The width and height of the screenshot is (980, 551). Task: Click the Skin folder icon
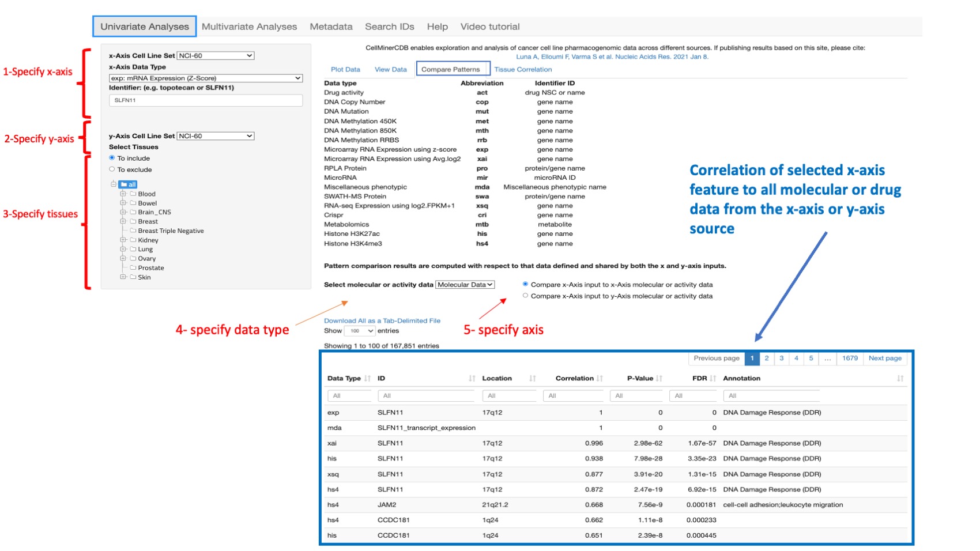tap(133, 277)
